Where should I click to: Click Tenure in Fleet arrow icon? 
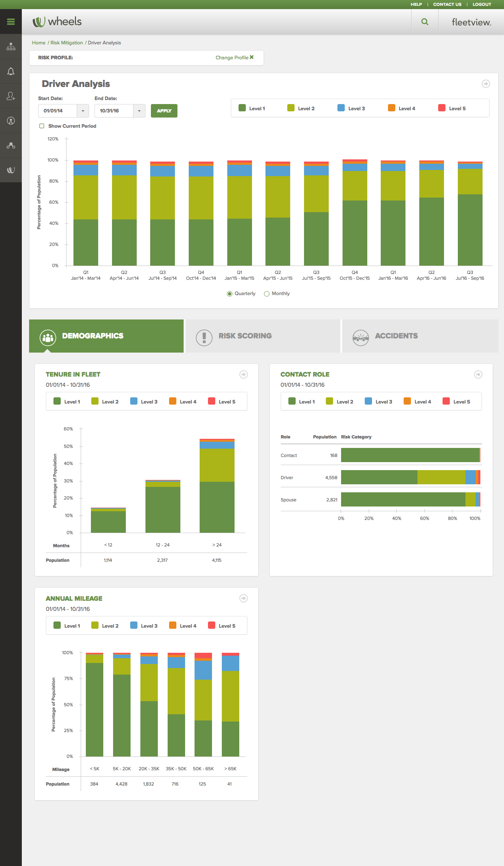244,374
